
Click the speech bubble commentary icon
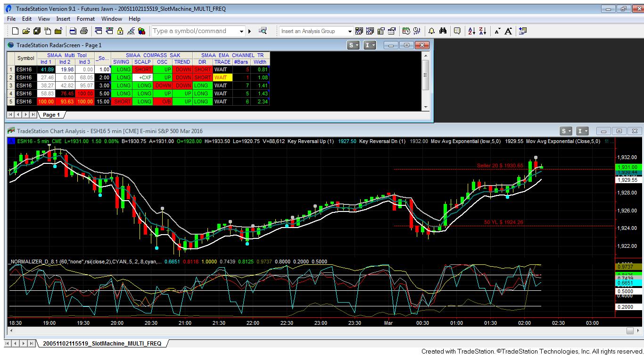coord(457,31)
